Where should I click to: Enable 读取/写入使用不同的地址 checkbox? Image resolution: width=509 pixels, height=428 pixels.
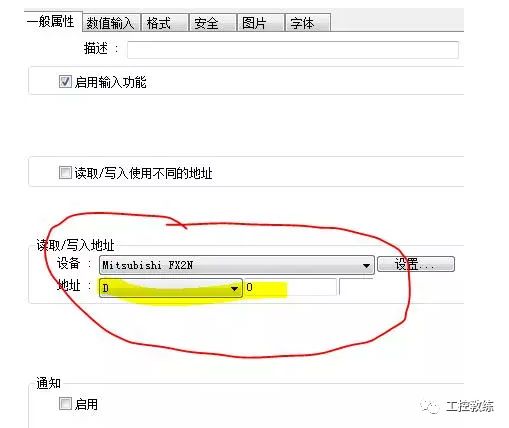[65, 173]
